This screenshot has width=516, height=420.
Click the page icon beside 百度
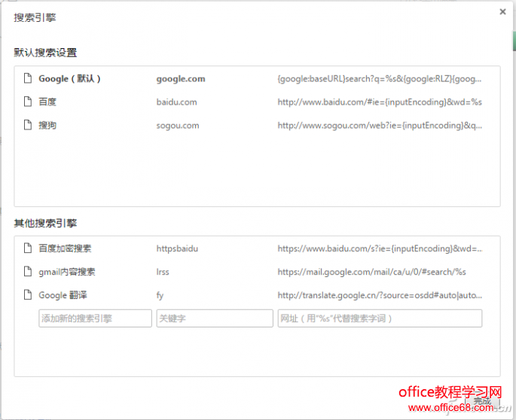(x=28, y=102)
